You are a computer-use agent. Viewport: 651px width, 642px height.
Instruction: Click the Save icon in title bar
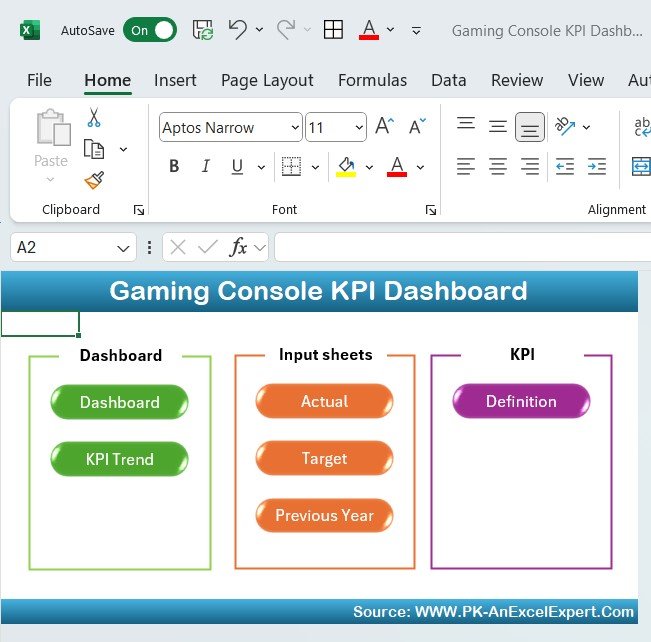pyautogui.click(x=203, y=30)
